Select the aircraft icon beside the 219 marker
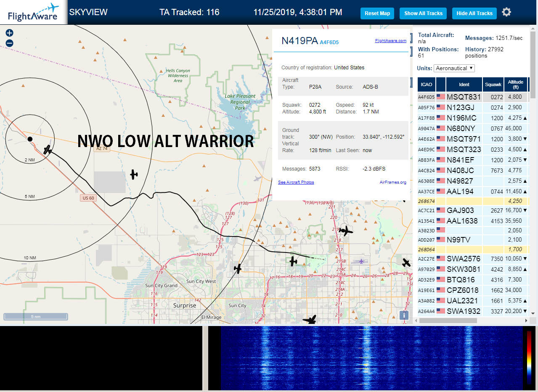Viewport: 538px width, 392px height. click(x=346, y=231)
